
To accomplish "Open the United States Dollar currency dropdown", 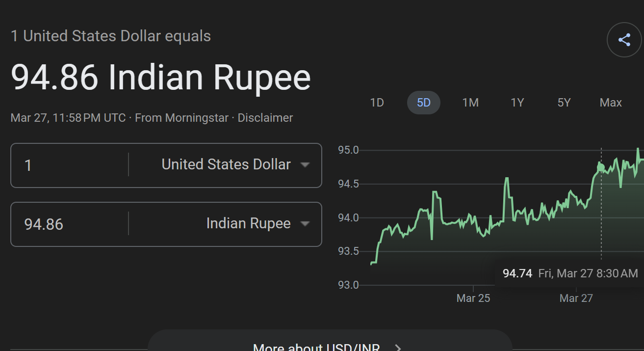I will 235,165.
